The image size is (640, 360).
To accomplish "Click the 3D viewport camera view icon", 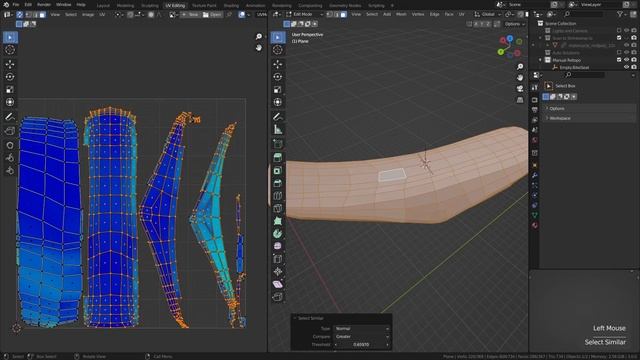I will click(x=520, y=89).
